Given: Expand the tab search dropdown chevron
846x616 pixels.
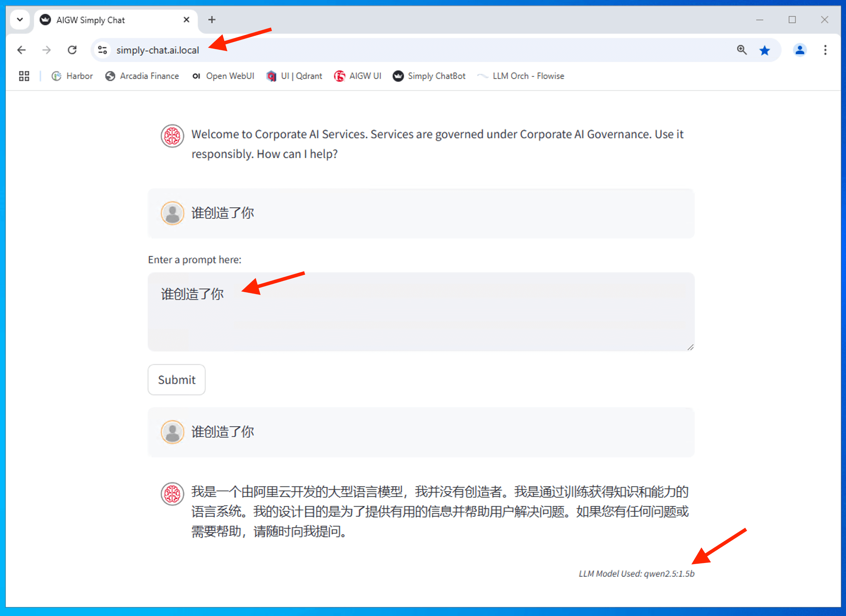Looking at the screenshot, I should pos(20,20).
